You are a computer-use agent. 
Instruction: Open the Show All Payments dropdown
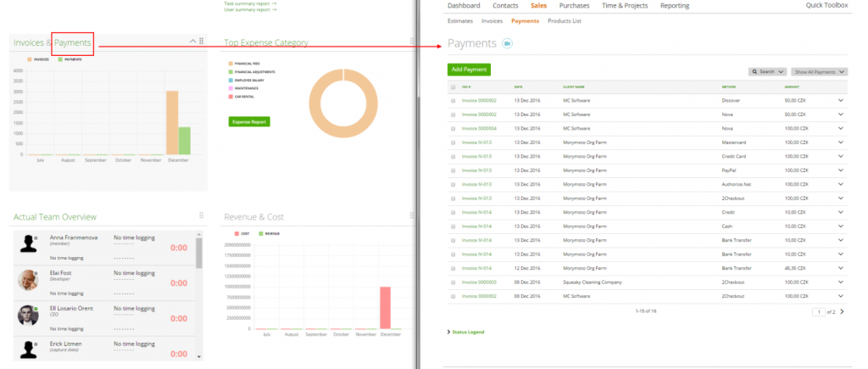(820, 72)
